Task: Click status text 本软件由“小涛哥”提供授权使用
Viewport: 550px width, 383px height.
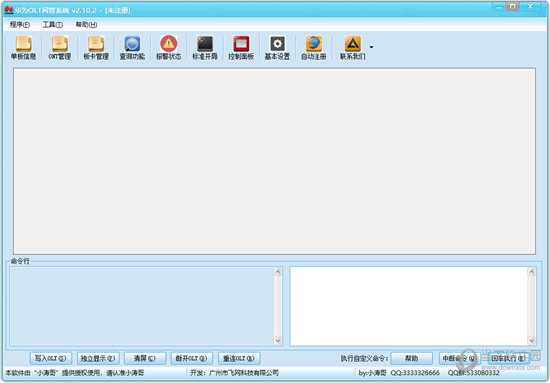Action: (x=54, y=373)
